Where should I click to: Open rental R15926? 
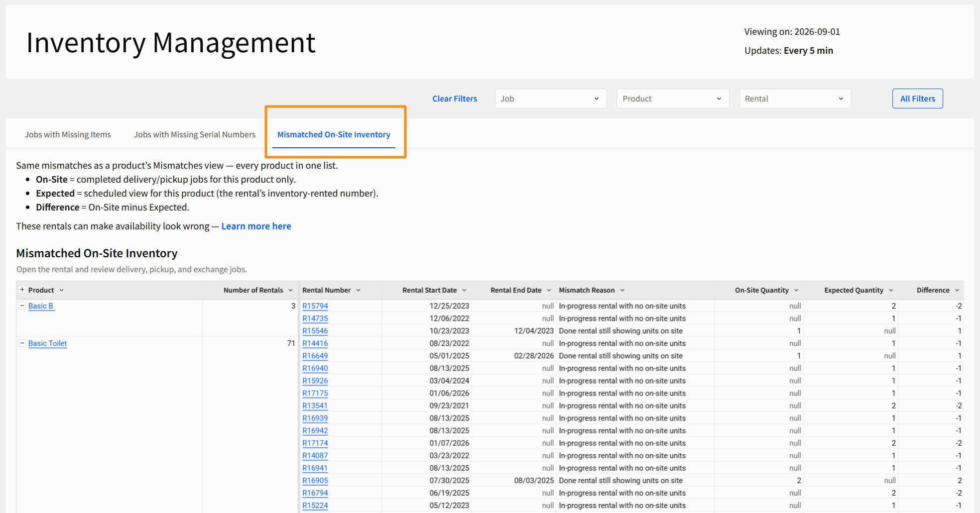[315, 381]
